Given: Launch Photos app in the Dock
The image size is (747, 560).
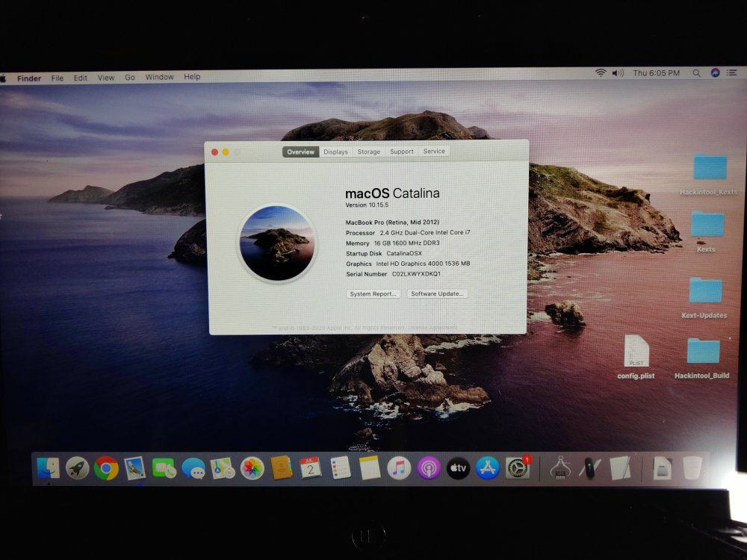Looking at the screenshot, I should (252, 468).
